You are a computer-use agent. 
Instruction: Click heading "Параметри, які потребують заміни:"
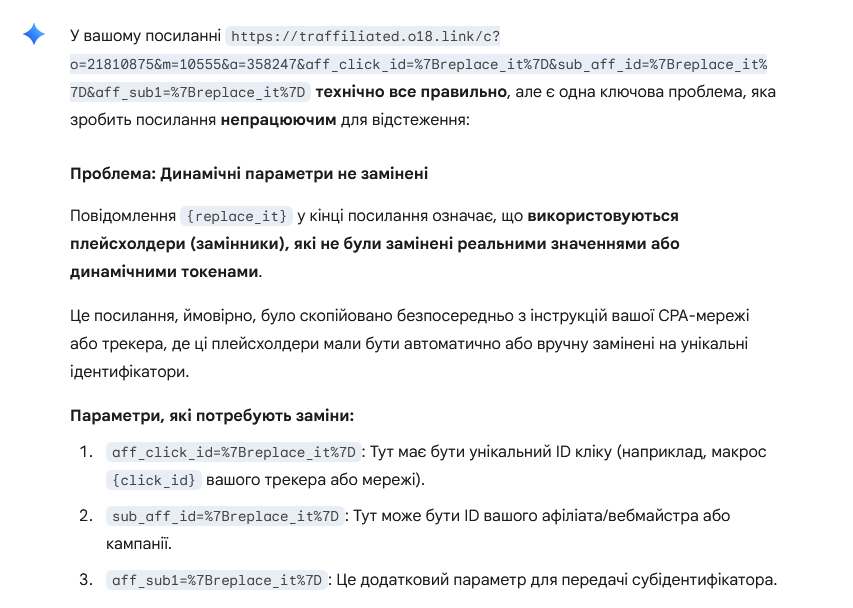[212, 415]
